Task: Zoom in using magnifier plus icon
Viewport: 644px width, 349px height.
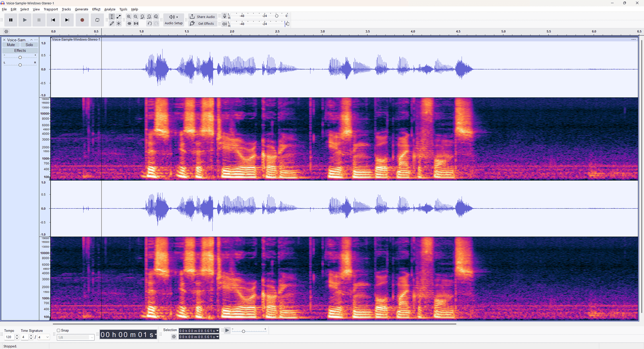Action: pos(129,16)
